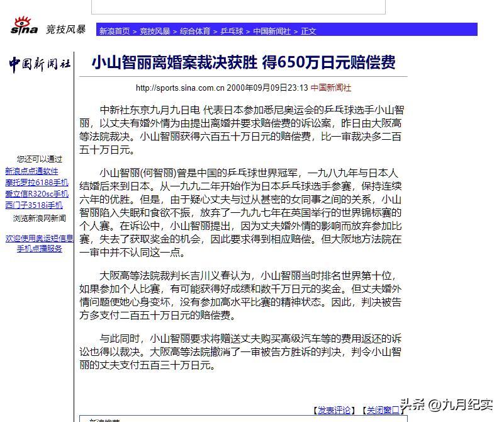Viewport: 504px width, 422px height.
Task: Click the 中国新闻社 calligraphy logo
Action: click(x=39, y=64)
